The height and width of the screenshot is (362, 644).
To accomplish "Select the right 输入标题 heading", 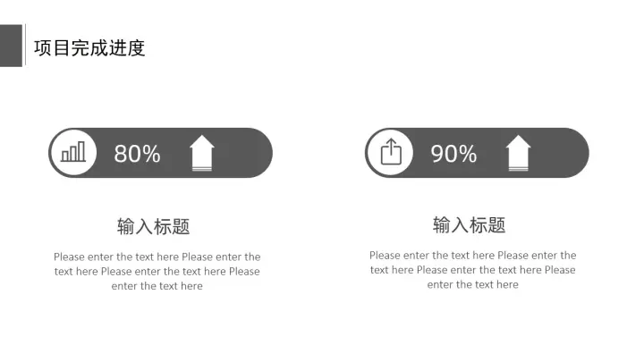I will [469, 225].
